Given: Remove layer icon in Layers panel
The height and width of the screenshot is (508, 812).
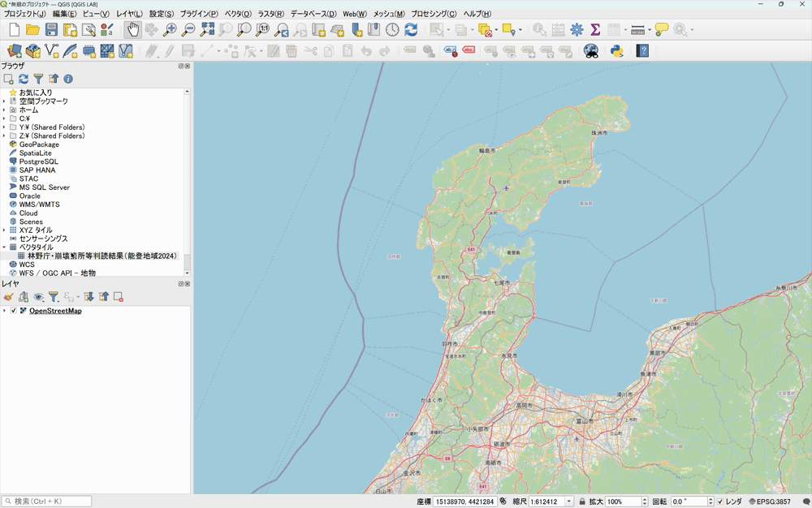Looking at the screenshot, I should pyautogui.click(x=119, y=297).
